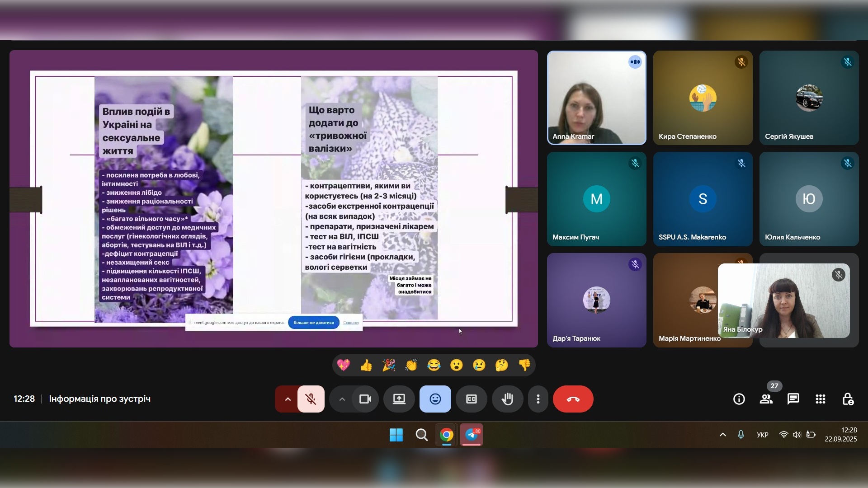Toggle closed captions button
Viewport: 868px width, 488px height.
471,399
